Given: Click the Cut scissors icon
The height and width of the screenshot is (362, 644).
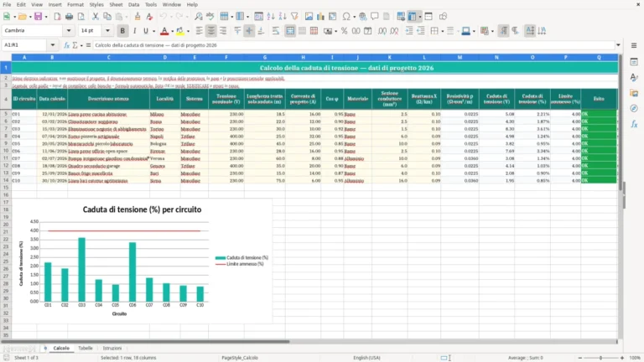Looking at the screenshot, I should (96, 17).
